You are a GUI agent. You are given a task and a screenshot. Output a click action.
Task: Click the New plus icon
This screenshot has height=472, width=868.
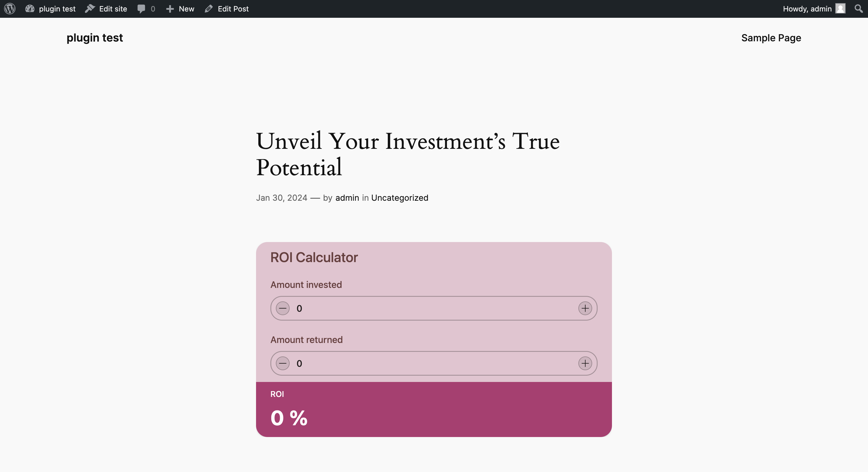170,9
